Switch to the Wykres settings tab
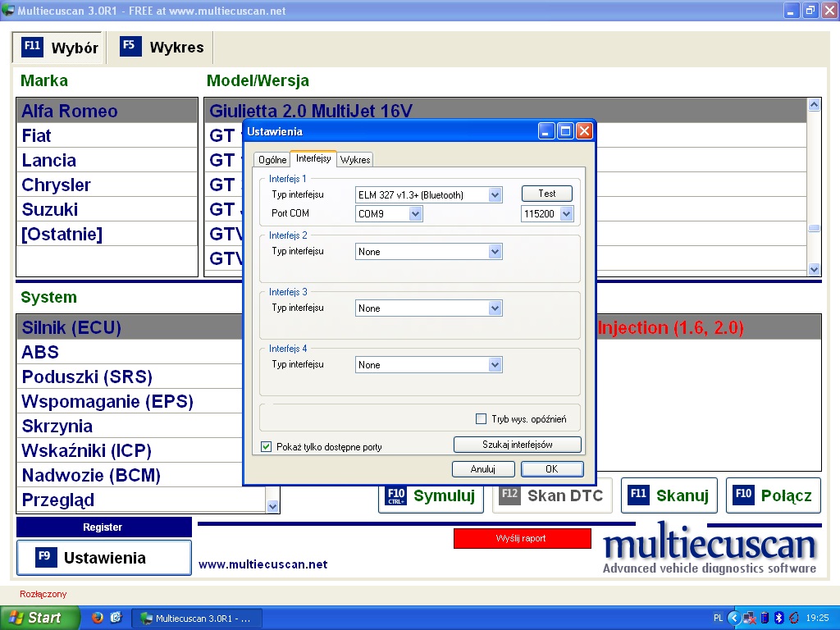The image size is (840, 630). [x=355, y=160]
